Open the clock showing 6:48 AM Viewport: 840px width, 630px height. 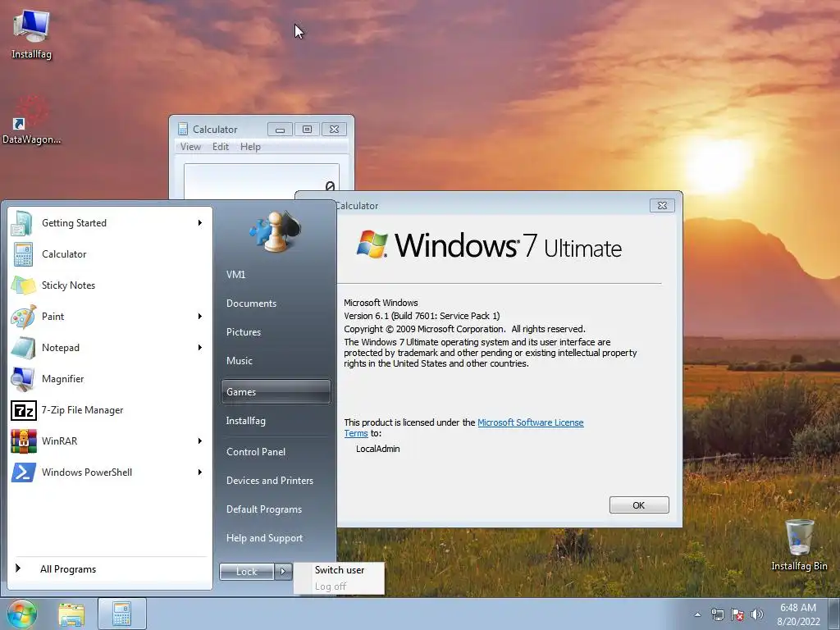tap(798, 614)
